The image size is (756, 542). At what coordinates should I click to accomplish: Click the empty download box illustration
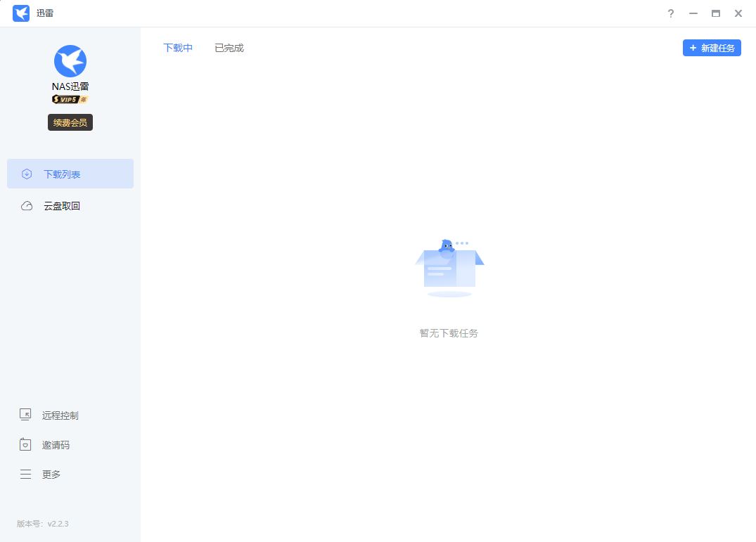tap(449, 268)
